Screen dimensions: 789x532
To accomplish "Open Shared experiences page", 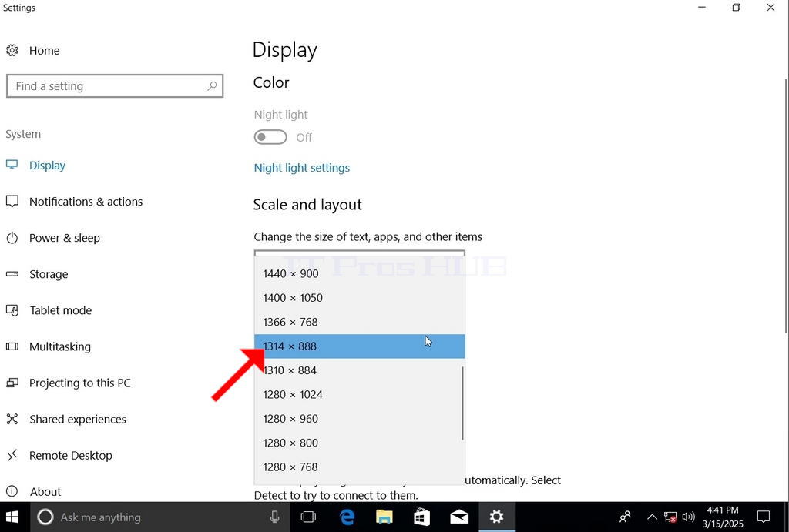I will coord(78,420).
